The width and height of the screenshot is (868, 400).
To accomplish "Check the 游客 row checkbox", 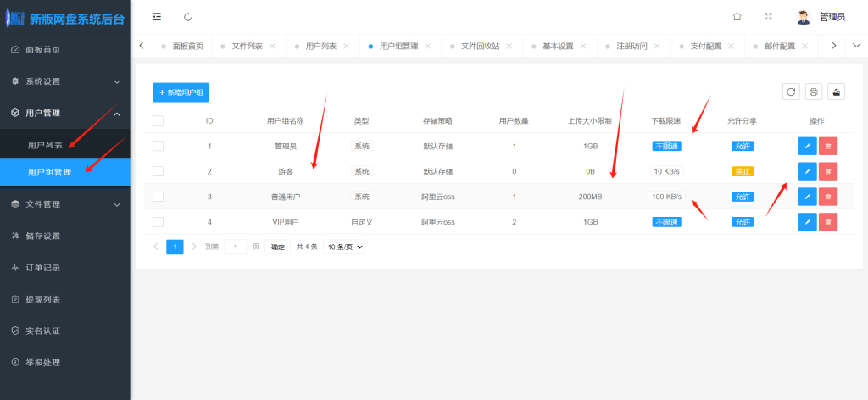I will coord(158,171).
